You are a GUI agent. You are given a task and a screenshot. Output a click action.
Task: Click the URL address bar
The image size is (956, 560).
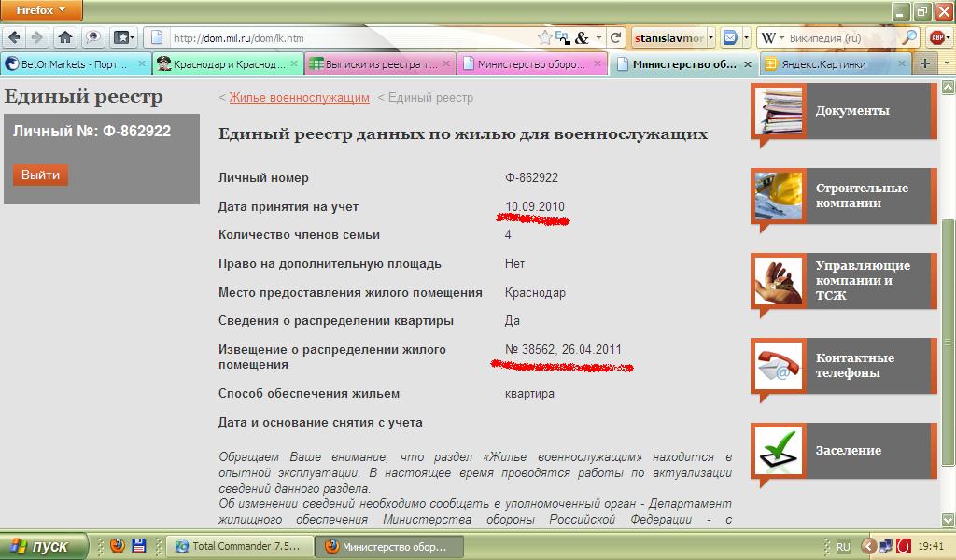click(x=345, y=38)
